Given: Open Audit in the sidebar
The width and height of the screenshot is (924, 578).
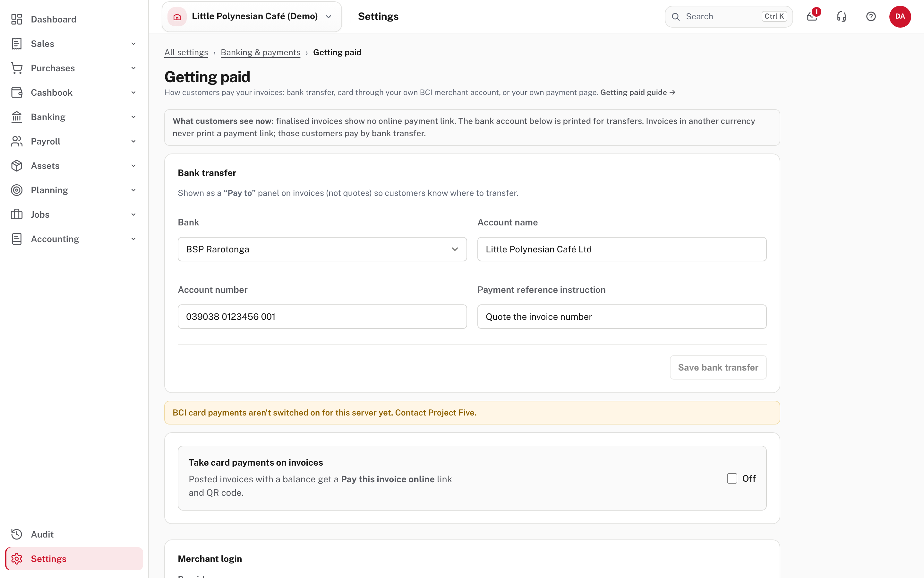Looking at the screenshot, I should click(x=74, y=534).
